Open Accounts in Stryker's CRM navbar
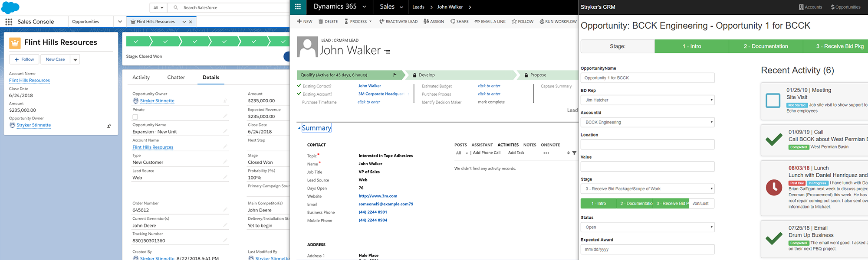 pyautogui.click(x=810, y=7)
